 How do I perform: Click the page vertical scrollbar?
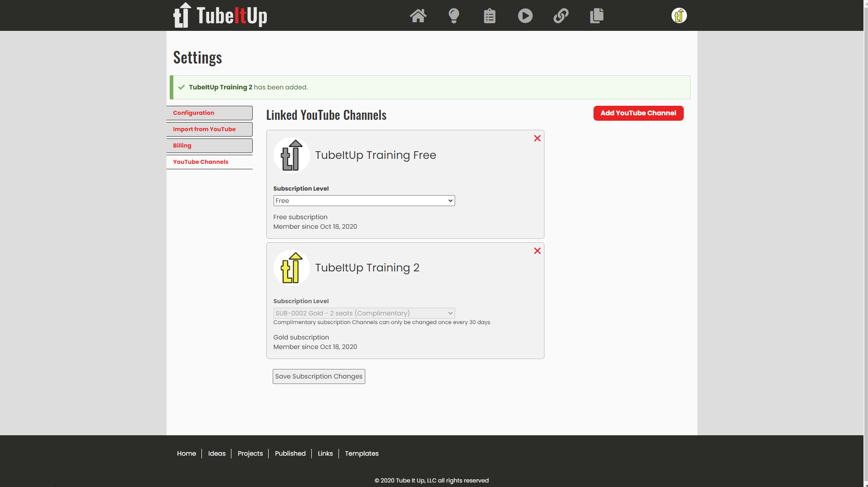click(866, 243)
